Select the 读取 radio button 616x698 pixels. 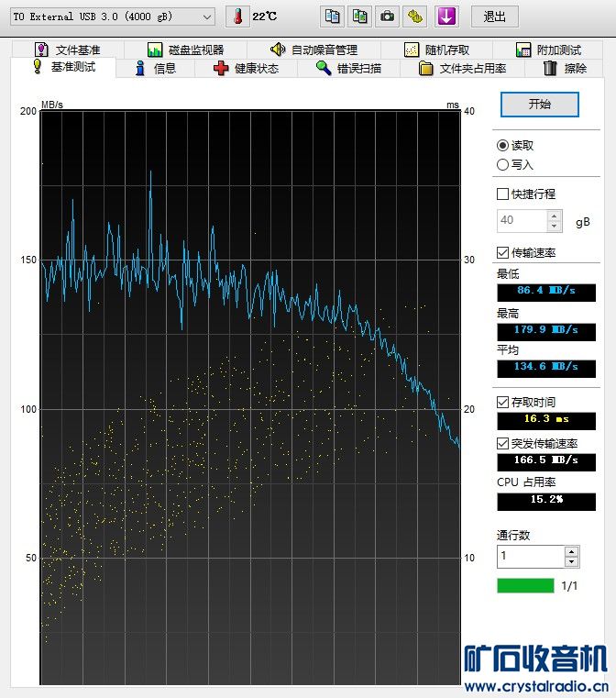(x=502, y=146)
